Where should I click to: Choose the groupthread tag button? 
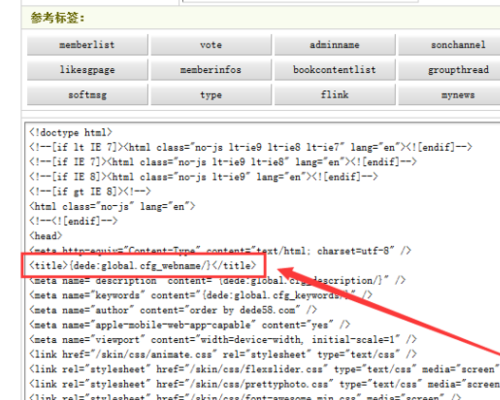449,70
